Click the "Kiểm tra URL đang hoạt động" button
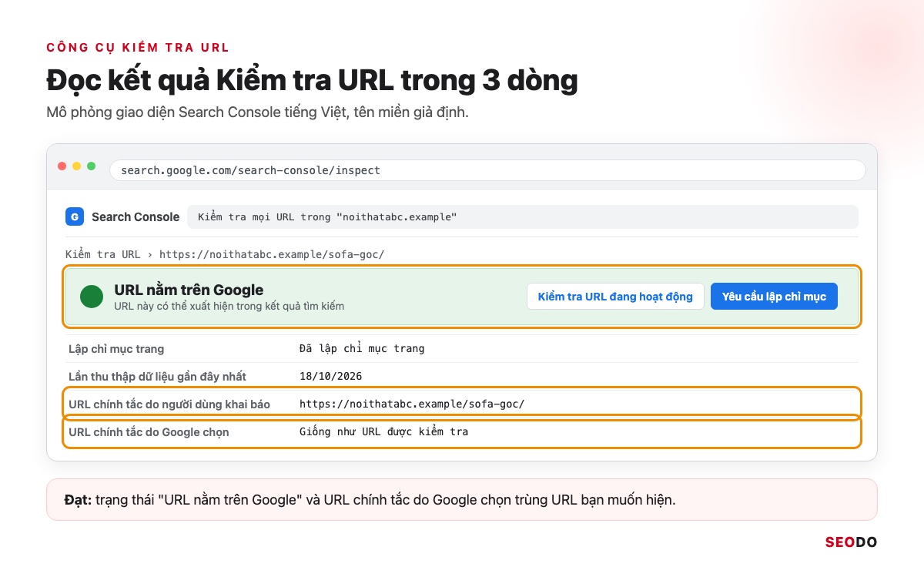The width and height of the screenshot is (924, 567). (x=615, y=297)
